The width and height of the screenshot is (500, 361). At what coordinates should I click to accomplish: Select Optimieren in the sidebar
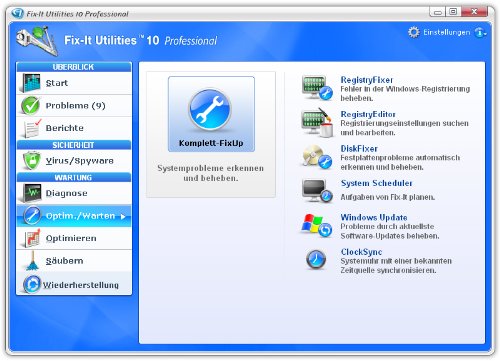[74, 238]
